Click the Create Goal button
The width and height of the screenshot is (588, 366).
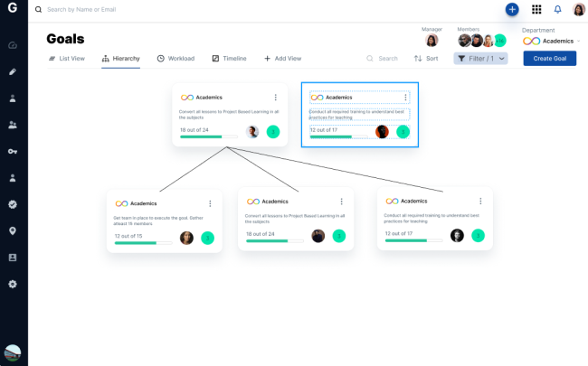pyautogui.click(x=549, y=58)
